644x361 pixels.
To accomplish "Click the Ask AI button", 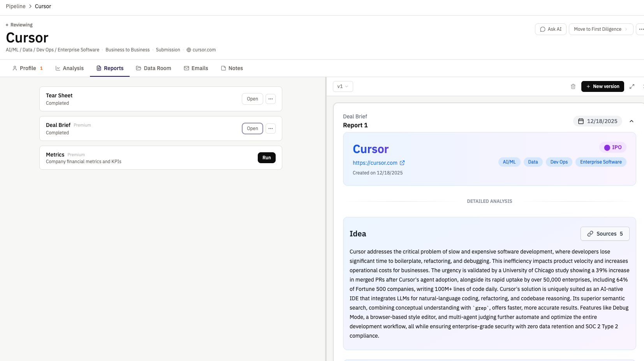I will point(551,29).
